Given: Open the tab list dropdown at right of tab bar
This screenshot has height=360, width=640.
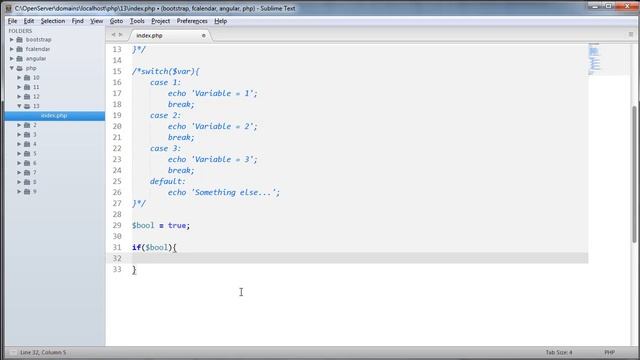Looking at the screenshot, I should pyautogui.click(x=631, y=35).
